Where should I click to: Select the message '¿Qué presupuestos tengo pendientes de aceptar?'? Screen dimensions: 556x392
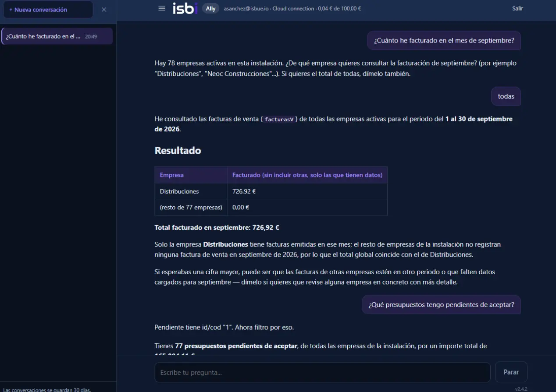click(x=441, y=304)
